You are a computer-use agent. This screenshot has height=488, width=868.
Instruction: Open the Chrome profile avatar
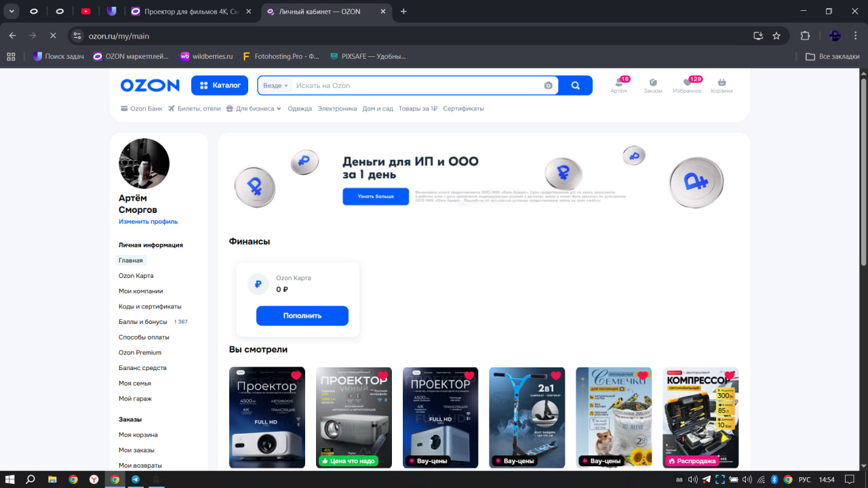[x=835, y=35]
